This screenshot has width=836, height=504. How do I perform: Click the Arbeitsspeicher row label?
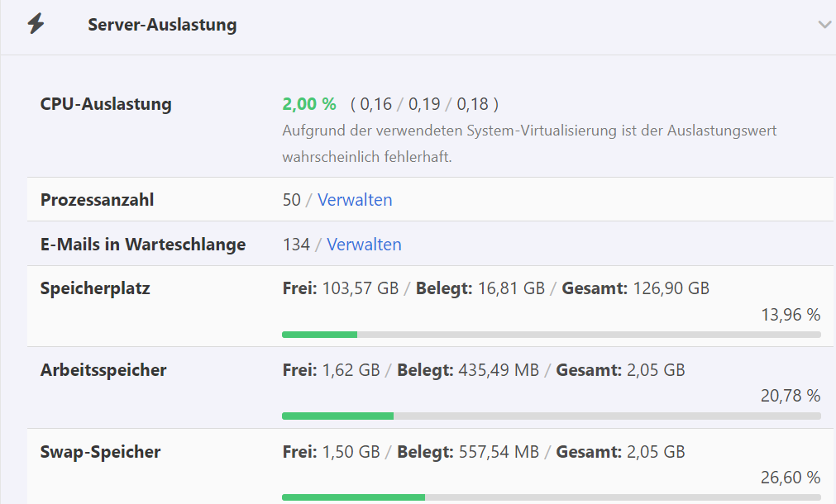[x=103, y=370]
